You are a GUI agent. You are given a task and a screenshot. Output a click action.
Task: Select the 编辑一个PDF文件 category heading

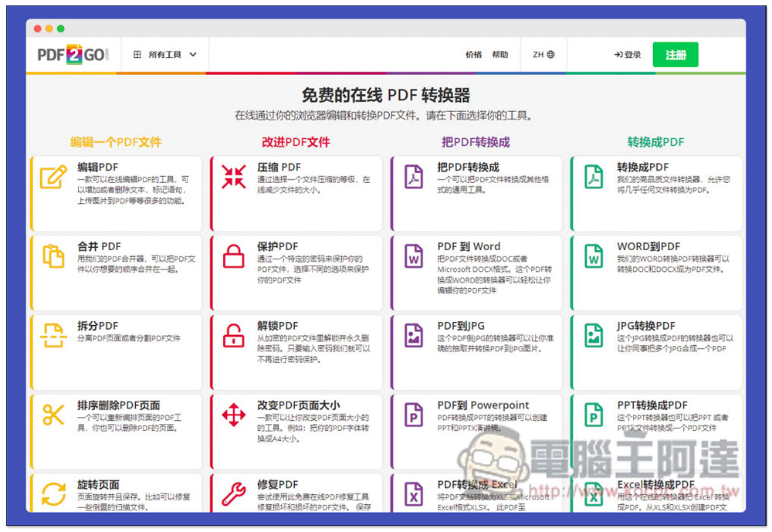coord(116,142)
